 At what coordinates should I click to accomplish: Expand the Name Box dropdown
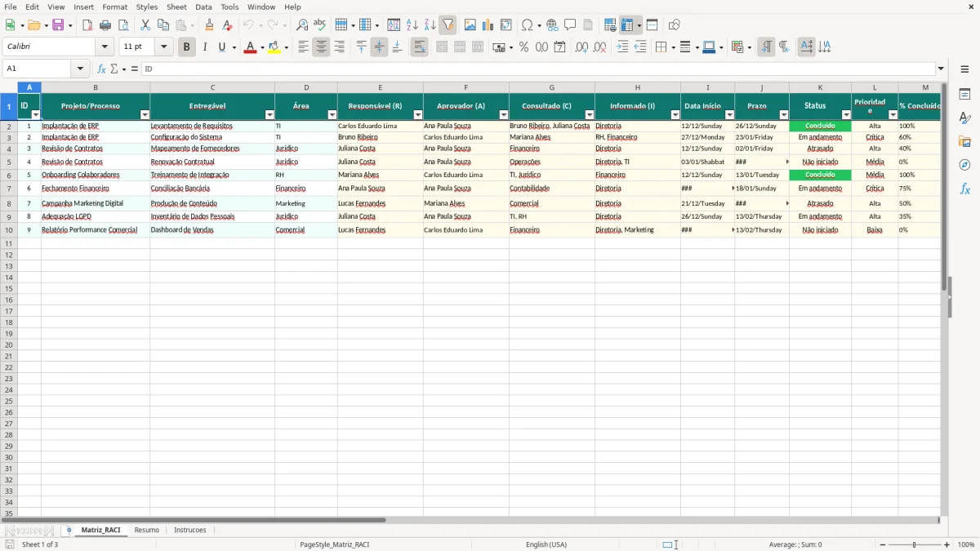pyautogui.click(x=82, y=69)
